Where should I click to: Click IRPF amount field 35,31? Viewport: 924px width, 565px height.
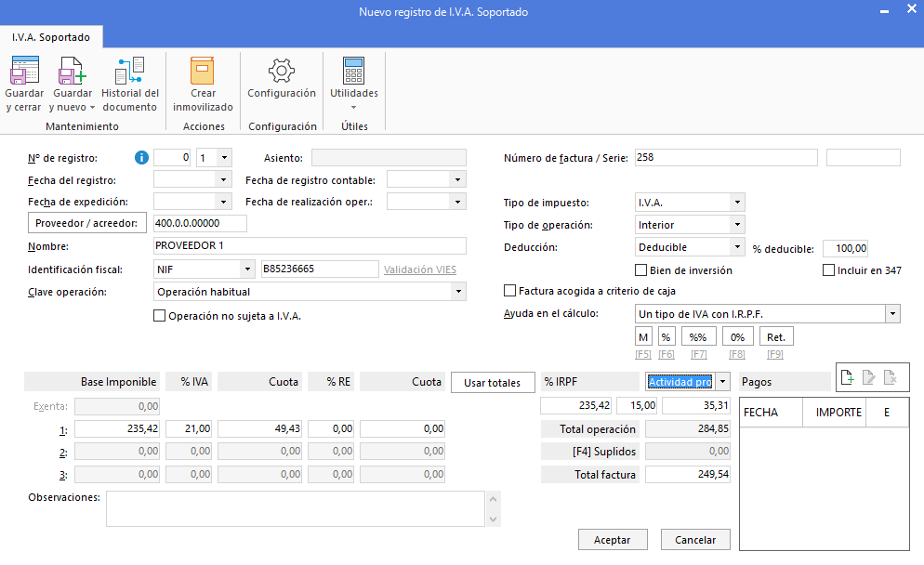coord(696,405)
